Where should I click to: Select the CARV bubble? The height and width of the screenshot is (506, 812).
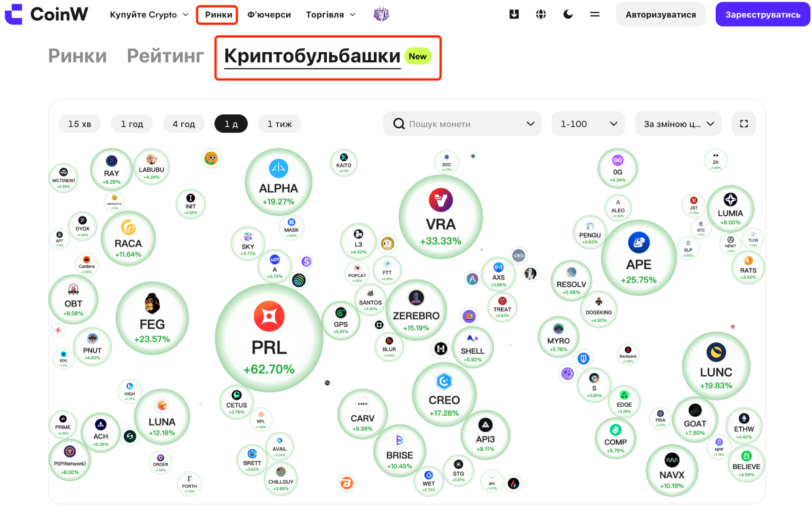(362, 414)
